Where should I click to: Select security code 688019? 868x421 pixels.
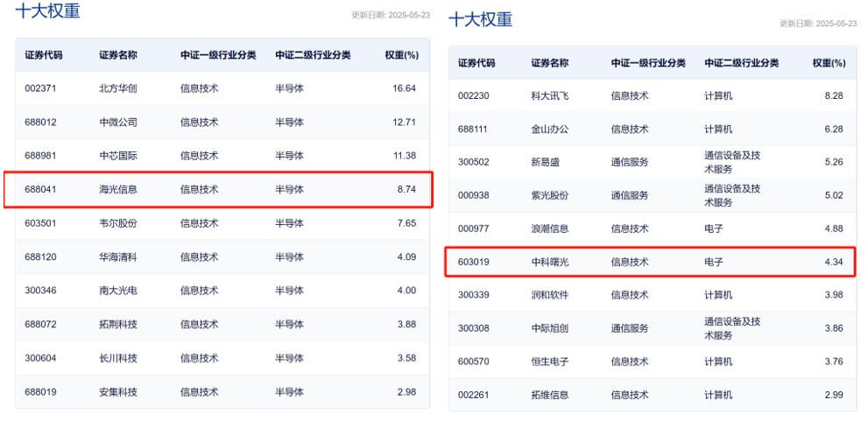(x=40, y=392)
